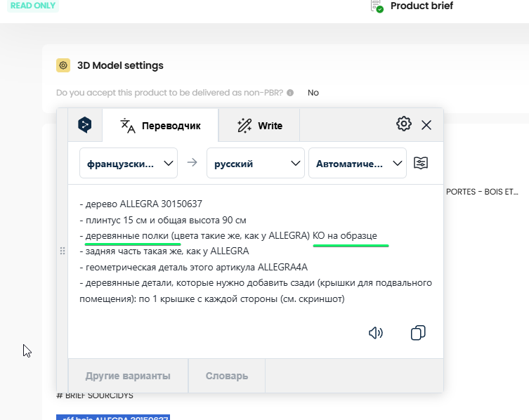Viewport: 529px width, 420px height.
Task: Switch to the Write tab
Action: (x=259, y=126)
